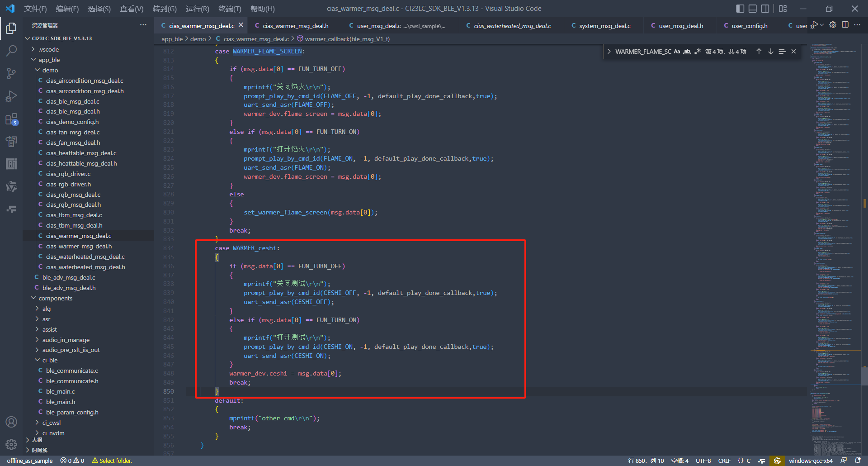Open the 终端(T) menu

[229, 9]
